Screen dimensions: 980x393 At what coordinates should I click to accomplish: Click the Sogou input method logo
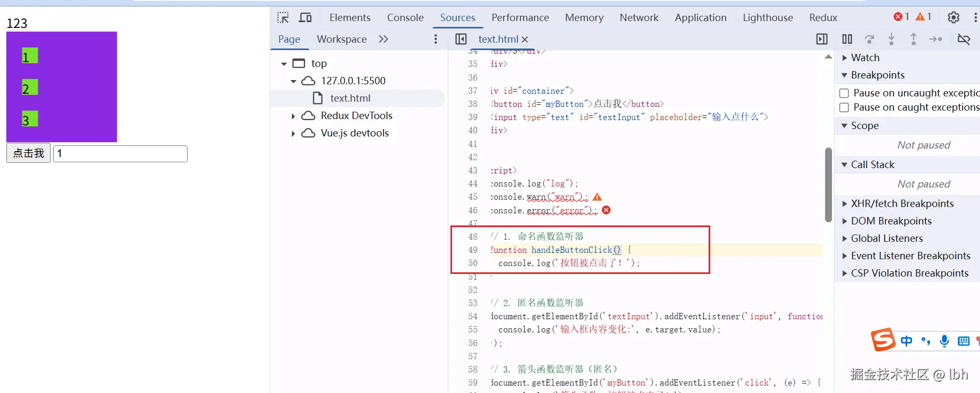pyautogui.click(x=884, y=340)
